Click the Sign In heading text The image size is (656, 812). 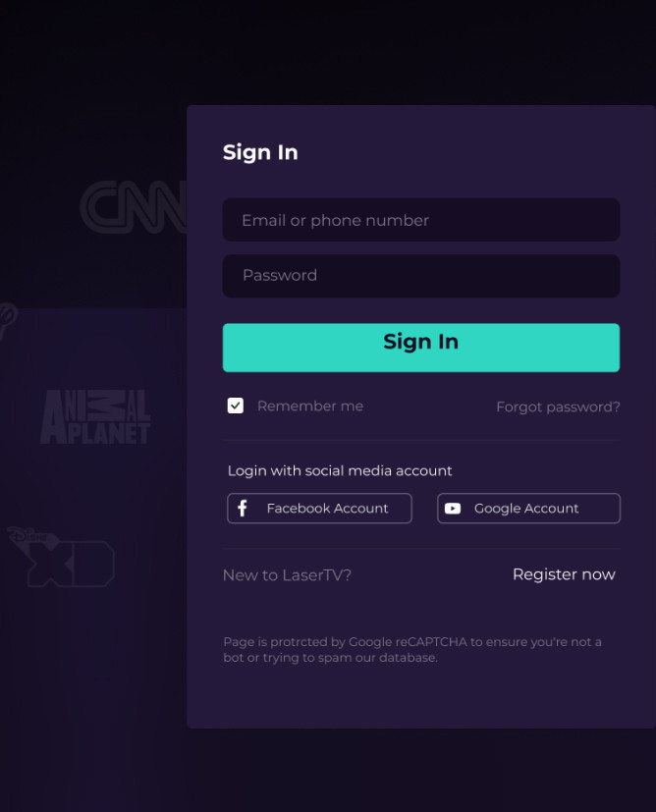tap(260, 152)
